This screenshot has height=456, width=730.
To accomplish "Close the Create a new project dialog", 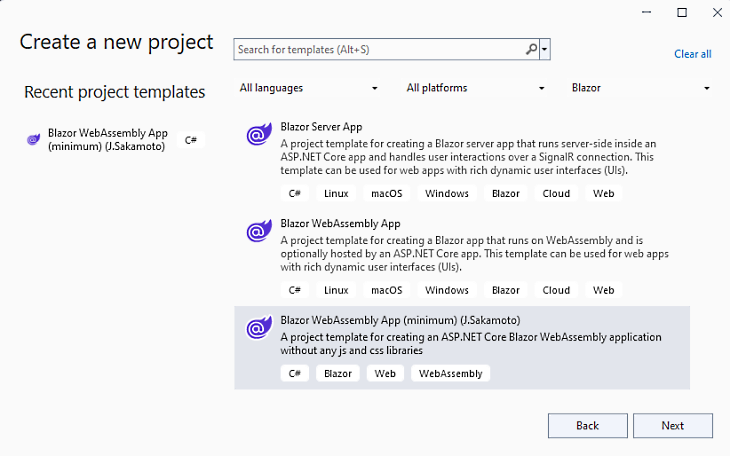I will (x=717, y=12).
